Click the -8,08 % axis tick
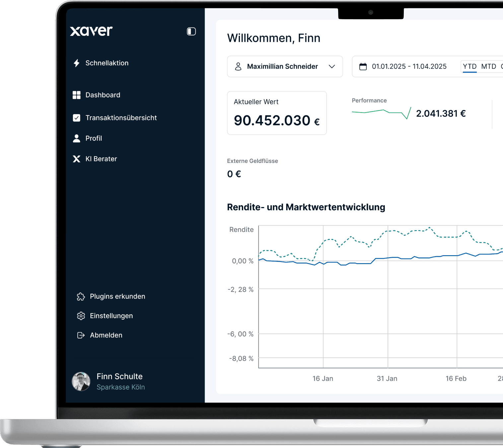 pos(241,359)
